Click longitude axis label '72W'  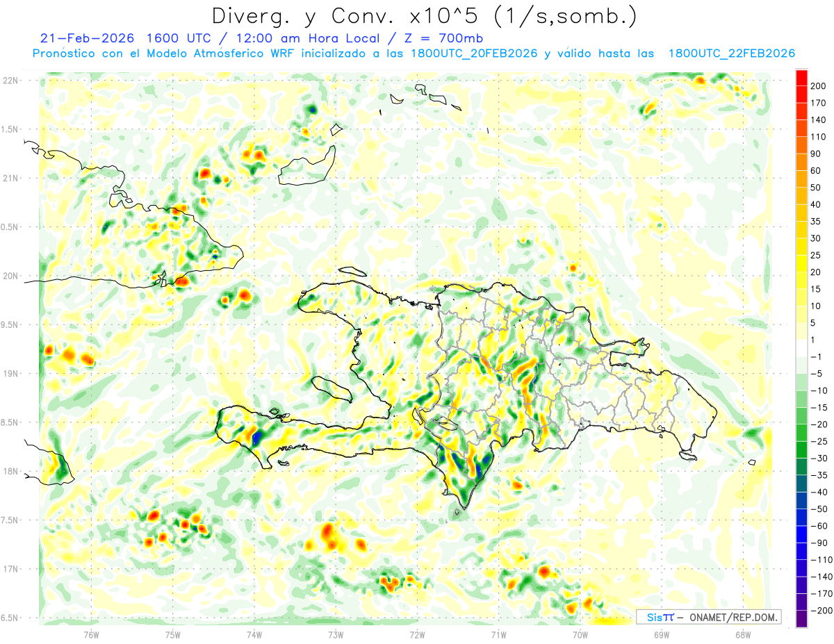[x=417, y=634]
